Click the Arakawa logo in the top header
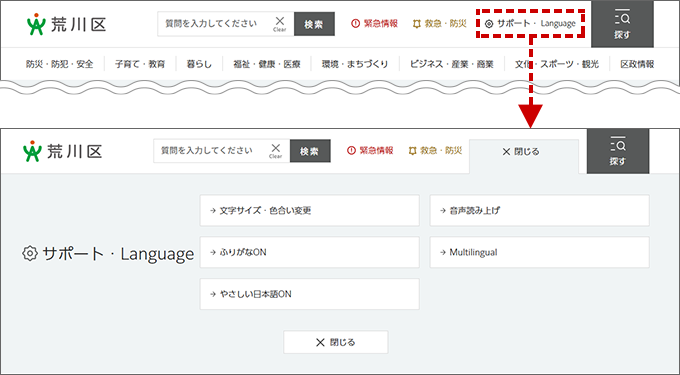This screenshot has height=375, width=680. point(66,24)
